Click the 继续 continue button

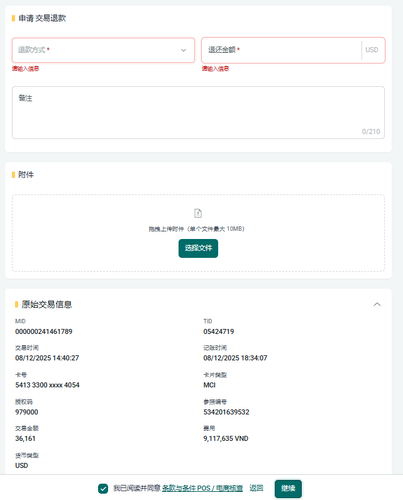pyautogui.click(x=288, y=489)
